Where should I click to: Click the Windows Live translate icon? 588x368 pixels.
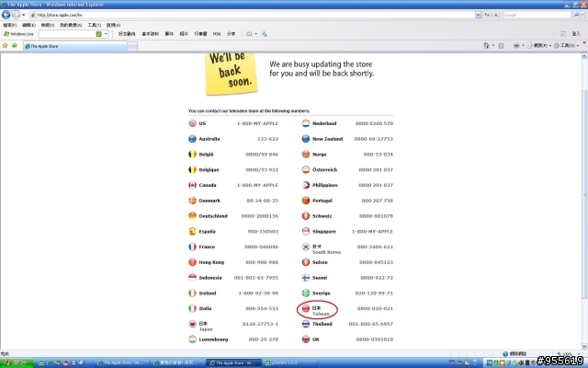pyautogui.click(x=265, y=34)
